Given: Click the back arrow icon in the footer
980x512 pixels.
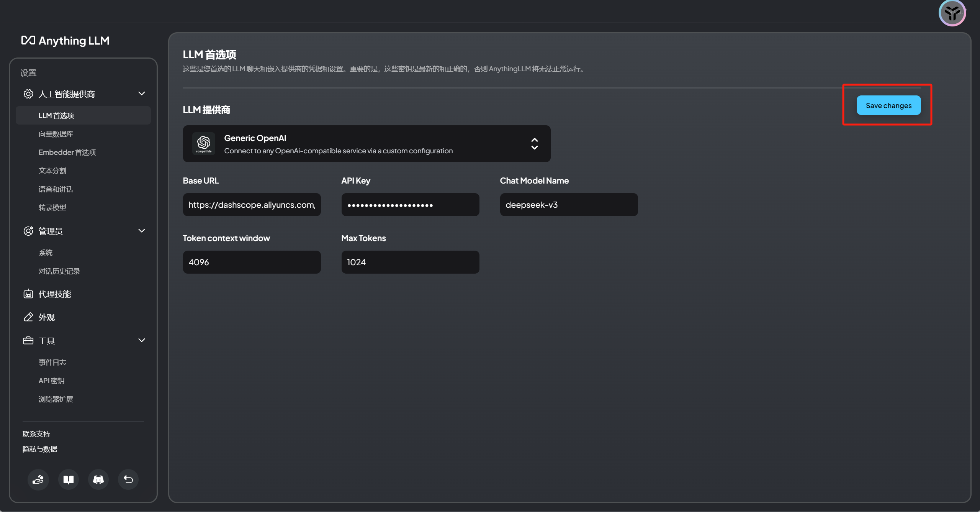Looking at the screenshot, I should 128,479.
